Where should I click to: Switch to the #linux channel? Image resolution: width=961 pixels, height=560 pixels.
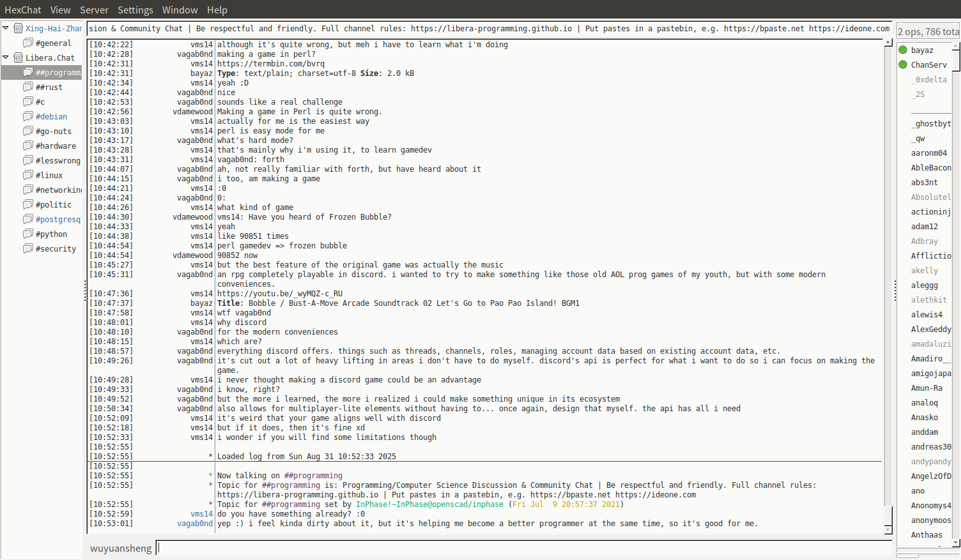[x=49, y=175]
